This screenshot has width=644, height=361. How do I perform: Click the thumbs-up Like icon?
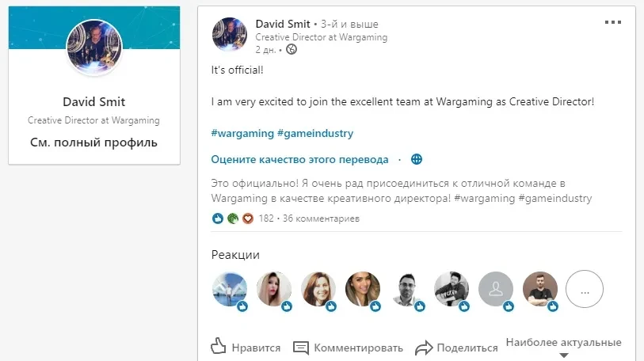pos(219,347)
